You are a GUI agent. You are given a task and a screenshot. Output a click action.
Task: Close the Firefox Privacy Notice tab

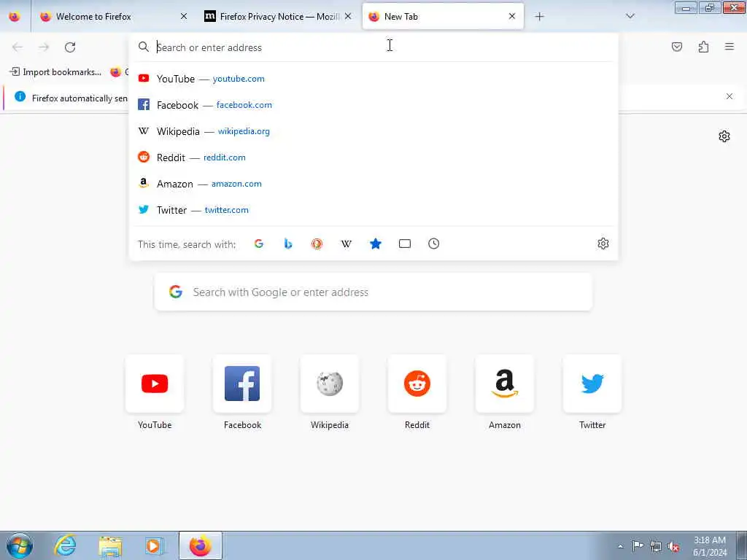tap(348, 16)
